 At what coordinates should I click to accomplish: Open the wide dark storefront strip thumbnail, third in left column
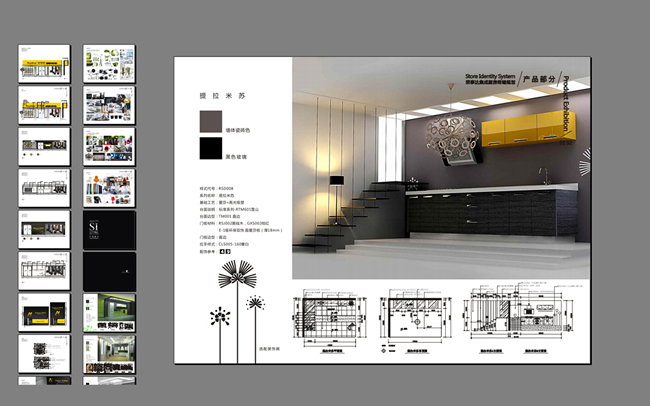[44, 147]
